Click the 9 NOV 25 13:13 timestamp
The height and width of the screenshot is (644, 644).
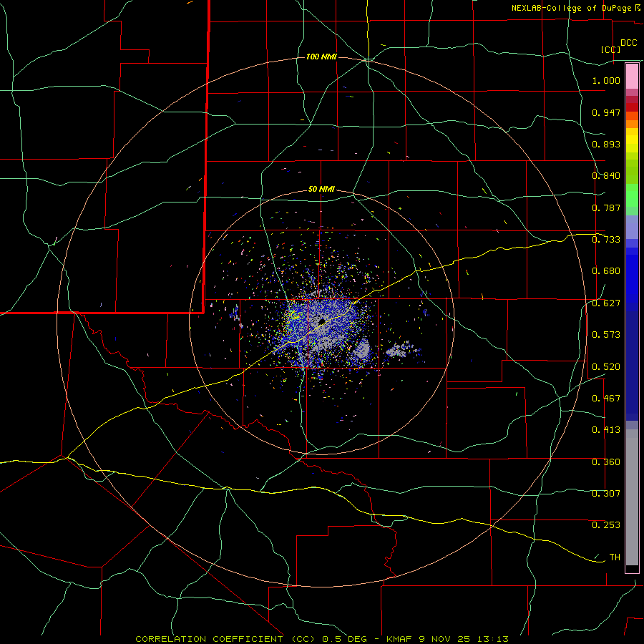coord(464,639)
